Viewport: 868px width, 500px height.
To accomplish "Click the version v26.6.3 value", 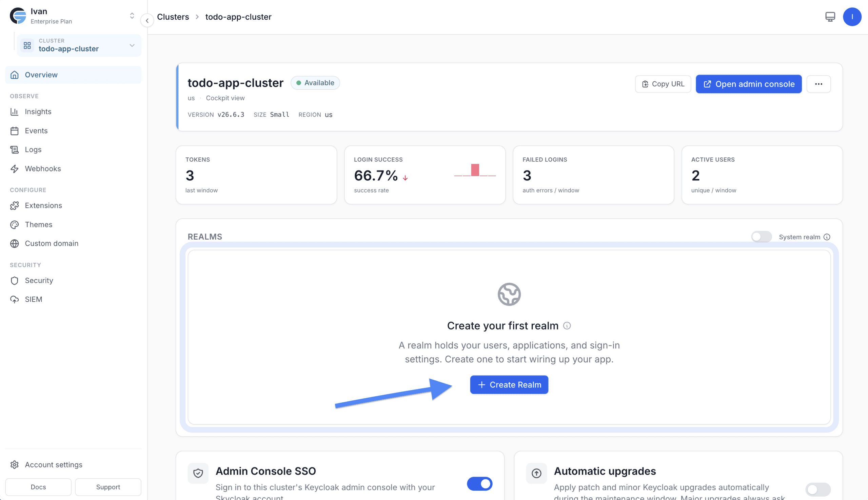I will pos(231,114).
